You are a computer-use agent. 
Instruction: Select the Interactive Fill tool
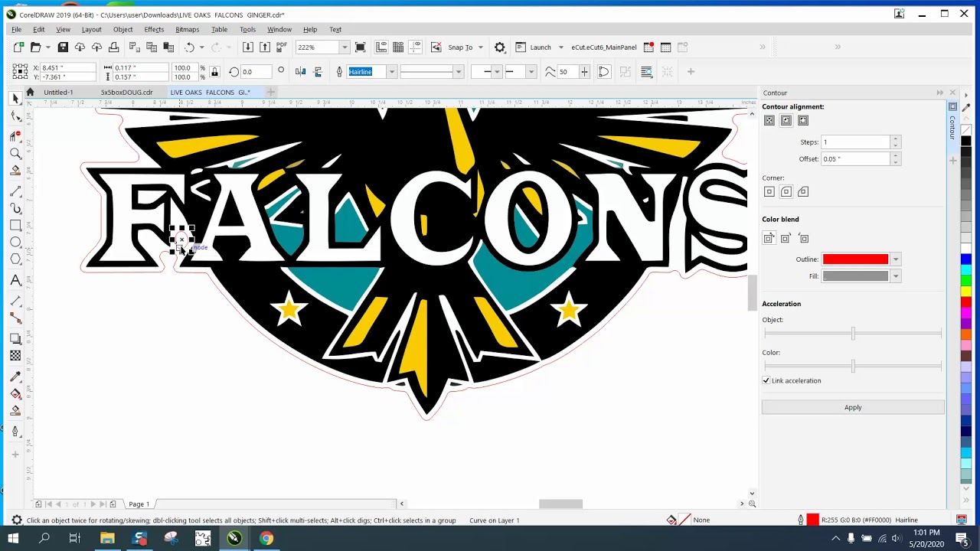point(15,394)
